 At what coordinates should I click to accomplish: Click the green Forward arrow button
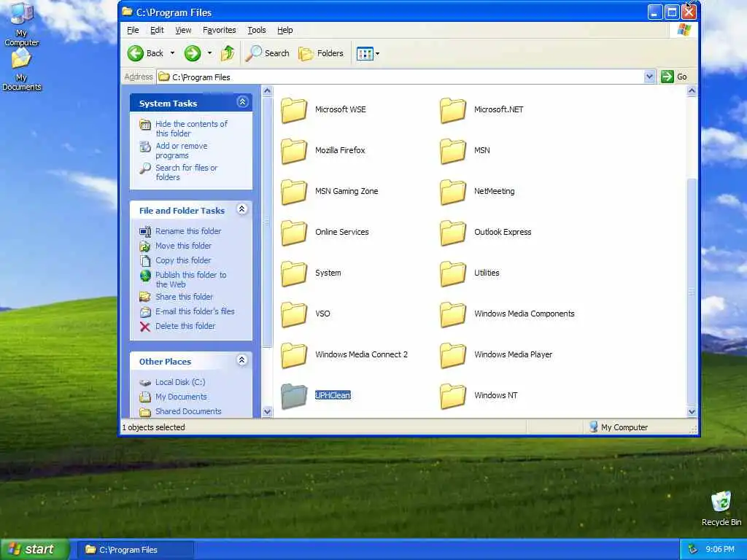193,53
